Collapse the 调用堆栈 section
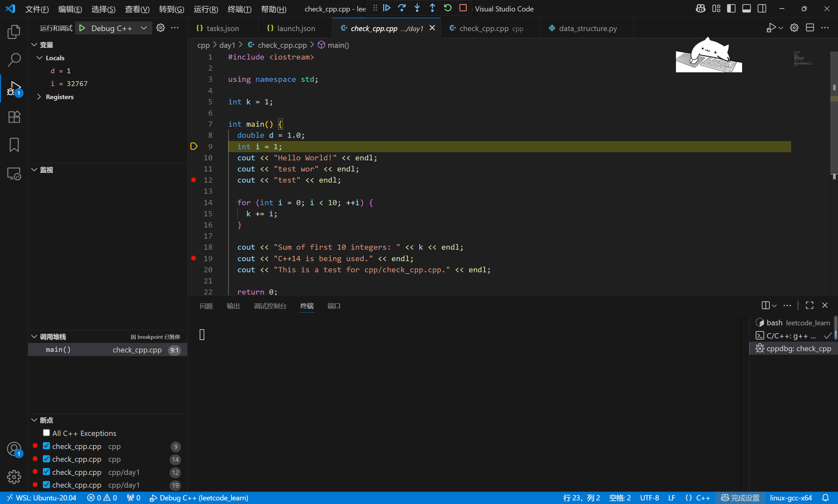Viewport: 838px width, 504px height. (x=34, y=336)
